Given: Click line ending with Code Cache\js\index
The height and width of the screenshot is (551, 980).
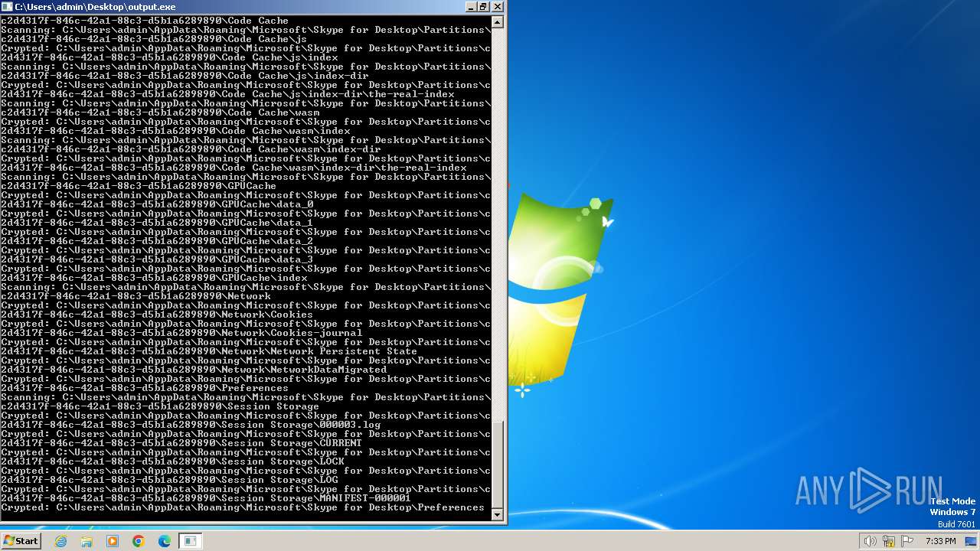Looking at the screenshot, I should (x=168, y=57).
